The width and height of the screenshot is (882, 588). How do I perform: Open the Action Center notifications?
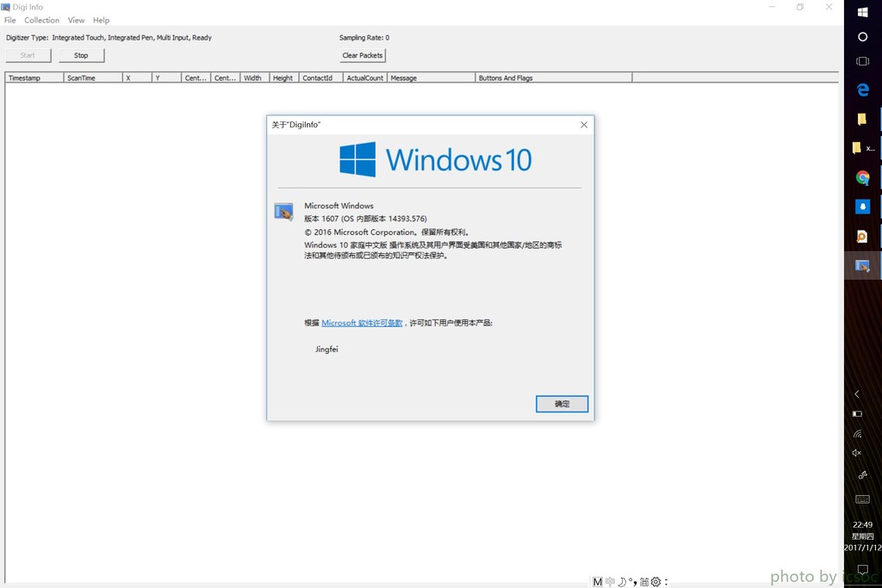tap(862, 571)
